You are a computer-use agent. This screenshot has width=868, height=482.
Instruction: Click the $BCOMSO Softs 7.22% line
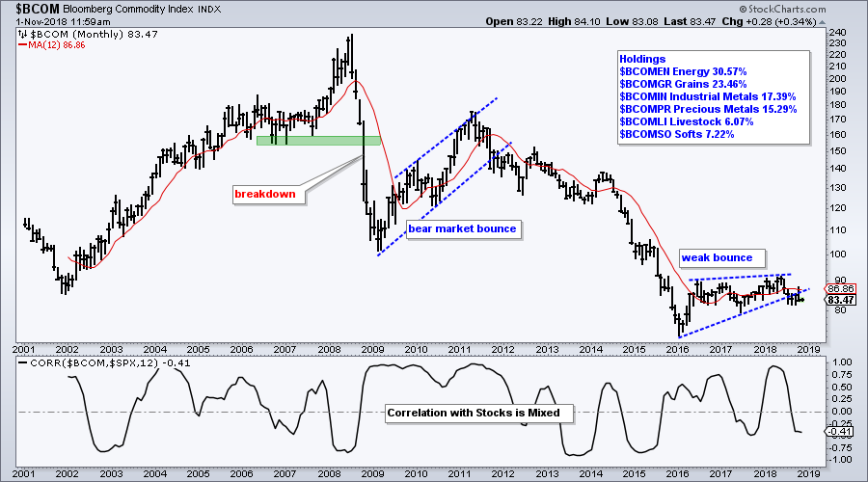676,134
